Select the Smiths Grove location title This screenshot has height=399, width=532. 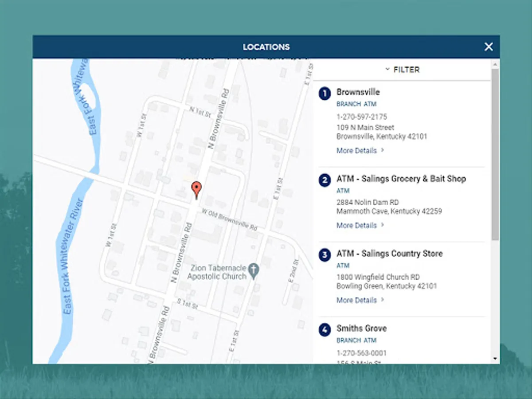pos(361,329)
